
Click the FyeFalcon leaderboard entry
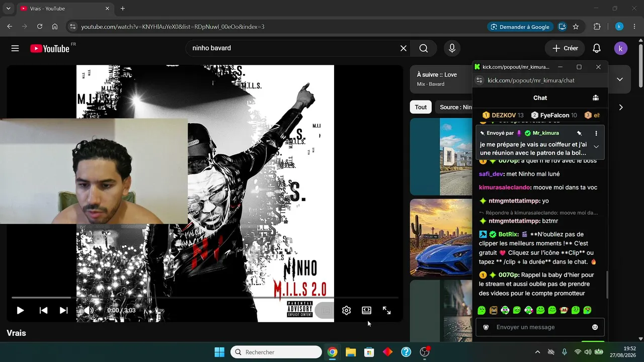coord(554,115)
